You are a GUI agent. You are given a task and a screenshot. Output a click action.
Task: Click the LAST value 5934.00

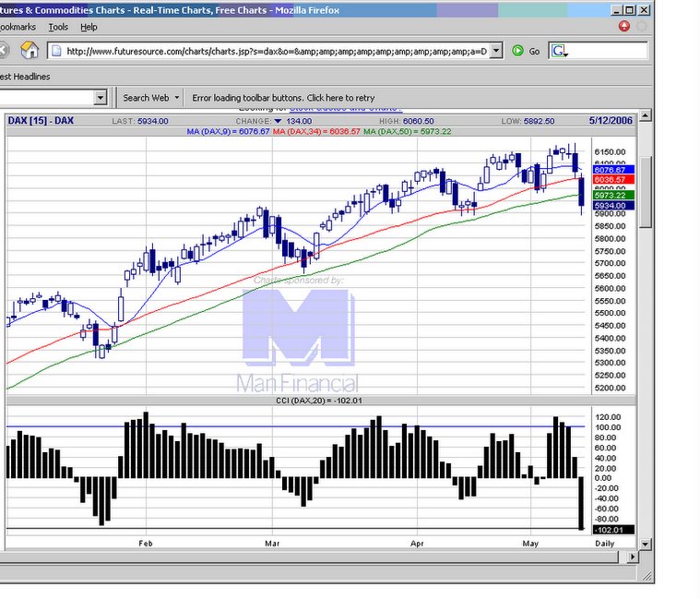[153, 121]
